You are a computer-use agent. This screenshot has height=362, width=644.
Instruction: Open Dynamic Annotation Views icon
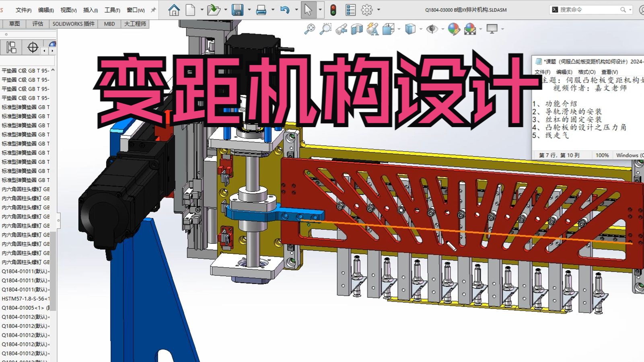pyautogui.click(x=372, y=29)
